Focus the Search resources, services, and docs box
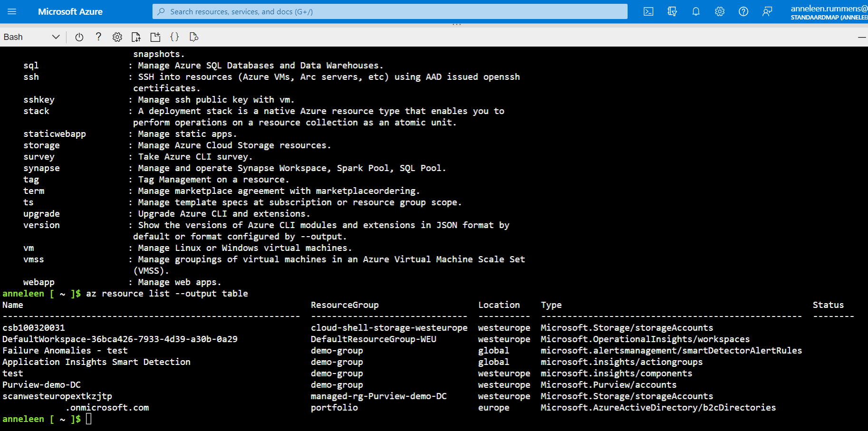The height and width of the screenshot is (431, 868). click(390, 11)
